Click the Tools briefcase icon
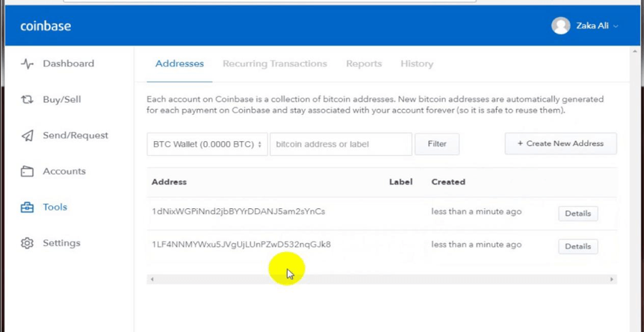The height and width of the screenshot is (332, 644). coord(27,207)
